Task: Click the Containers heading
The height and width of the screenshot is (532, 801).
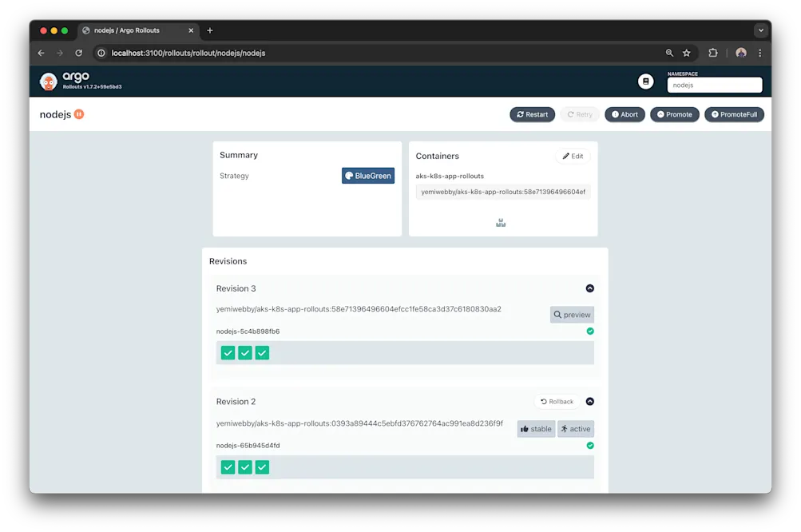Action: [x=438, y=156]
